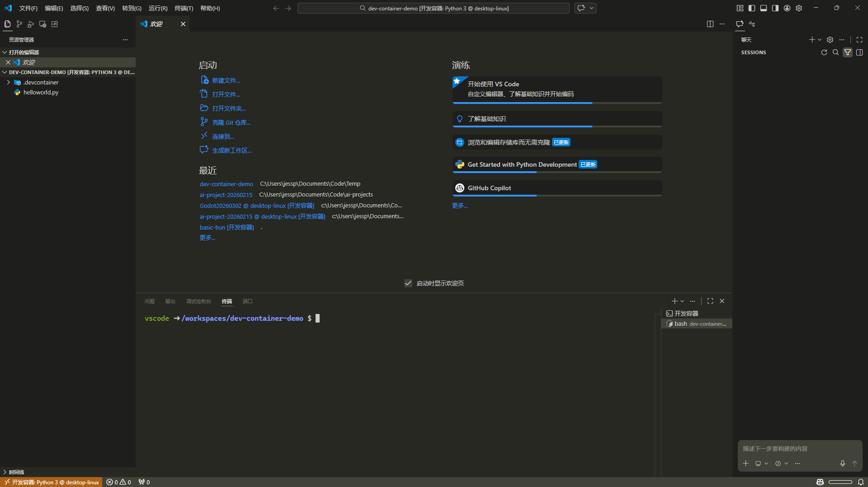Search the chat SESSIONS

click(x=836, y=52)
